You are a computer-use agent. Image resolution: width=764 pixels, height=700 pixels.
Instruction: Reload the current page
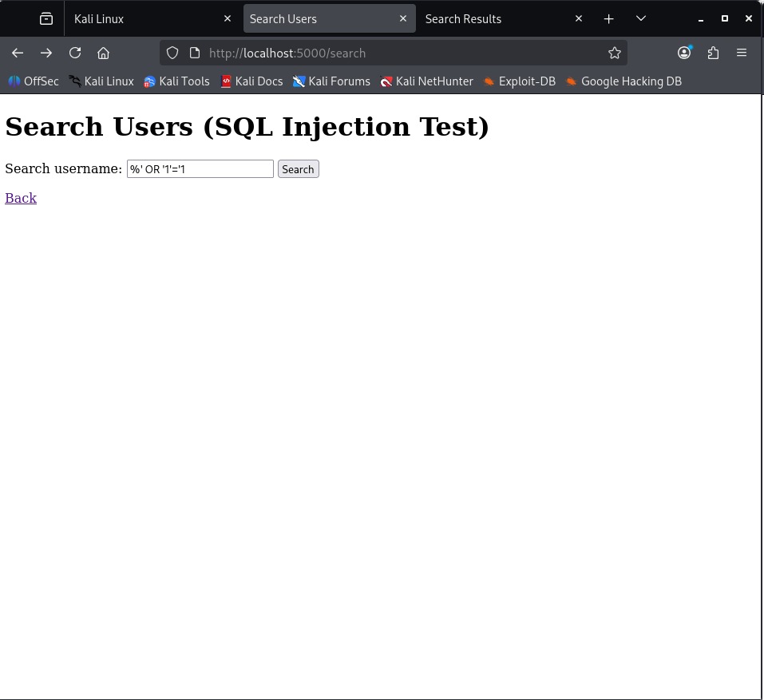tap(74, 53)
